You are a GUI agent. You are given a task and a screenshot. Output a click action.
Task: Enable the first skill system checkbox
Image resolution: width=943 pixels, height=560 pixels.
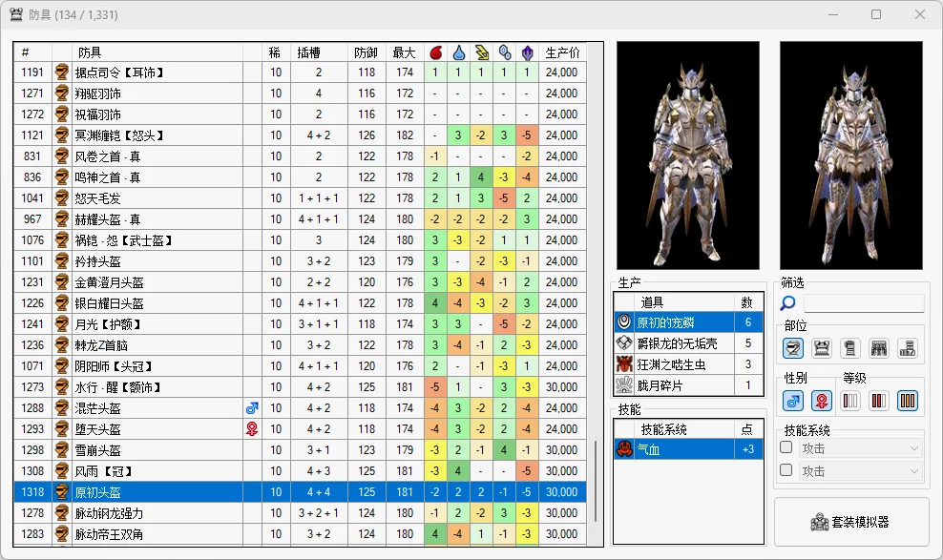[786, 447]
